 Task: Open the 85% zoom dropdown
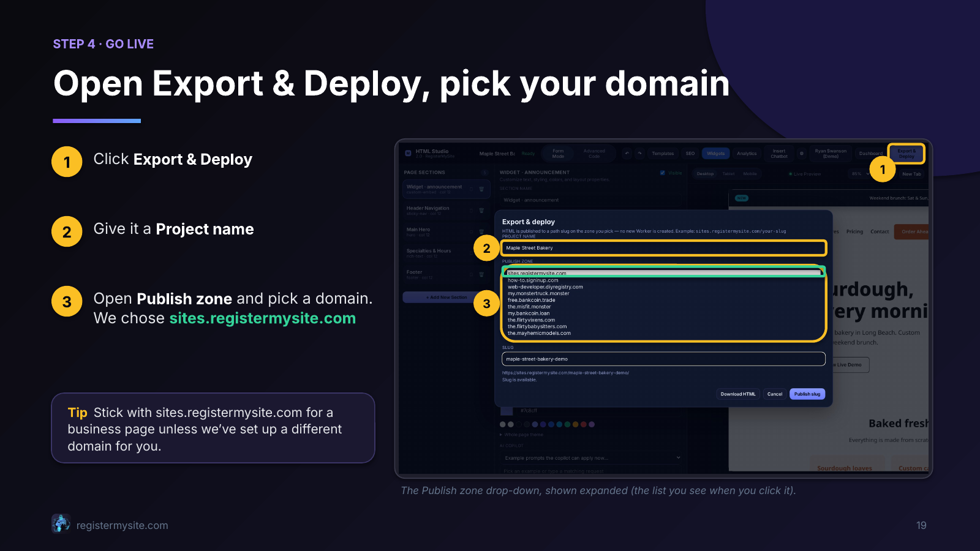coord(860,174)
